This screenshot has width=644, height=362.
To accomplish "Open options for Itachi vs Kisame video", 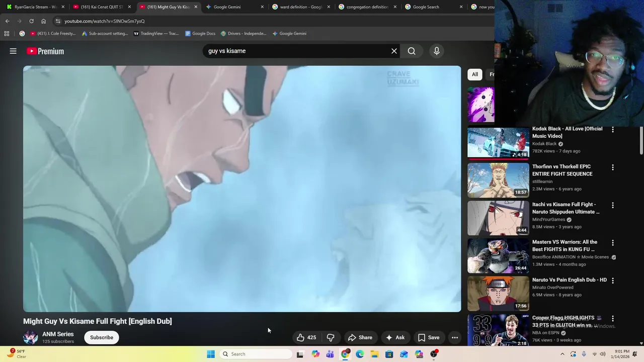I will 613,205.
